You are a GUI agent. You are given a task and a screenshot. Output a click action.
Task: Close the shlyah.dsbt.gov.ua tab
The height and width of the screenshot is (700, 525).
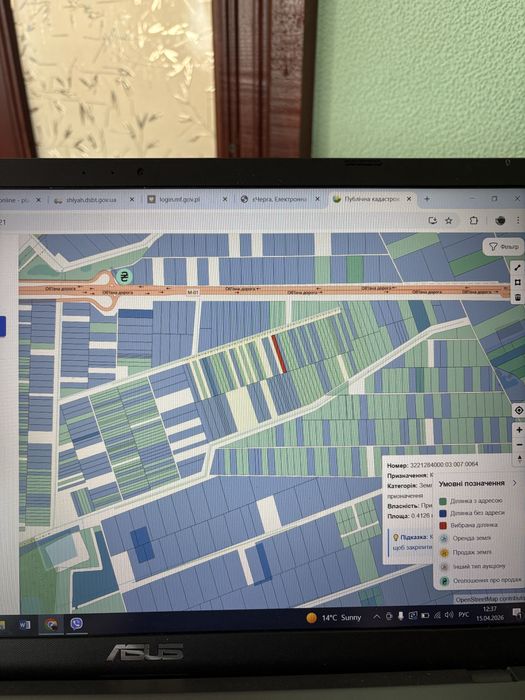(132, 200)
